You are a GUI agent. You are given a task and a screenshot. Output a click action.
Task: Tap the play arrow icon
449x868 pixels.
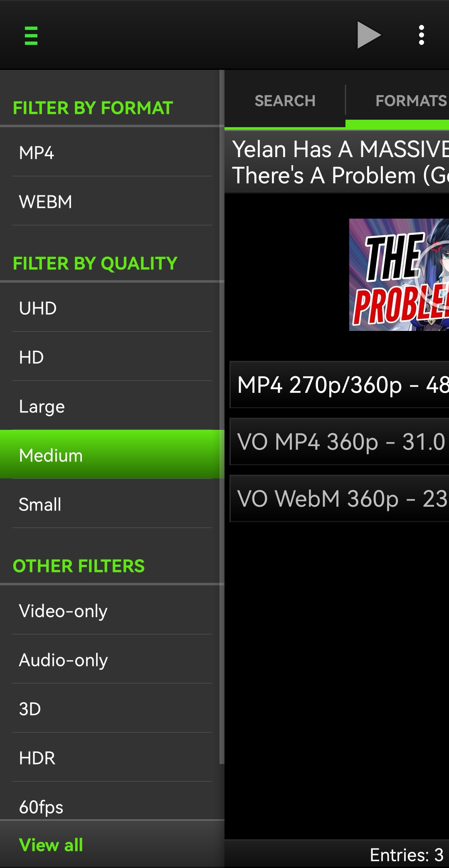pos(369,35)
